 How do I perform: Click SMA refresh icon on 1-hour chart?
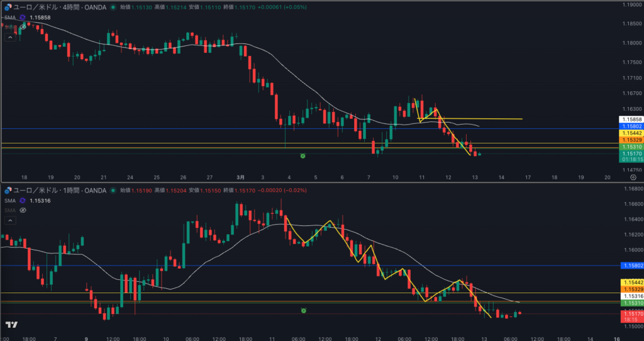[23, 200]
